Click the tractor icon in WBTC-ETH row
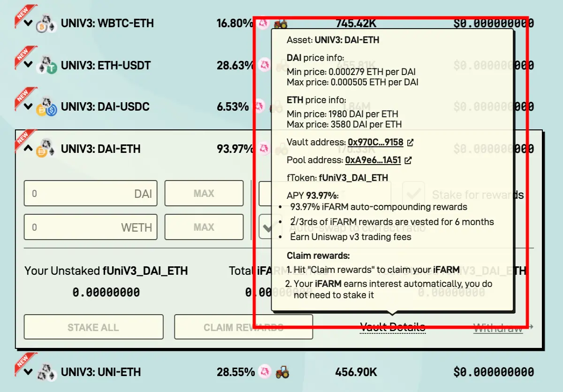The width and height of the screenshot is (563, 392). 281,23
